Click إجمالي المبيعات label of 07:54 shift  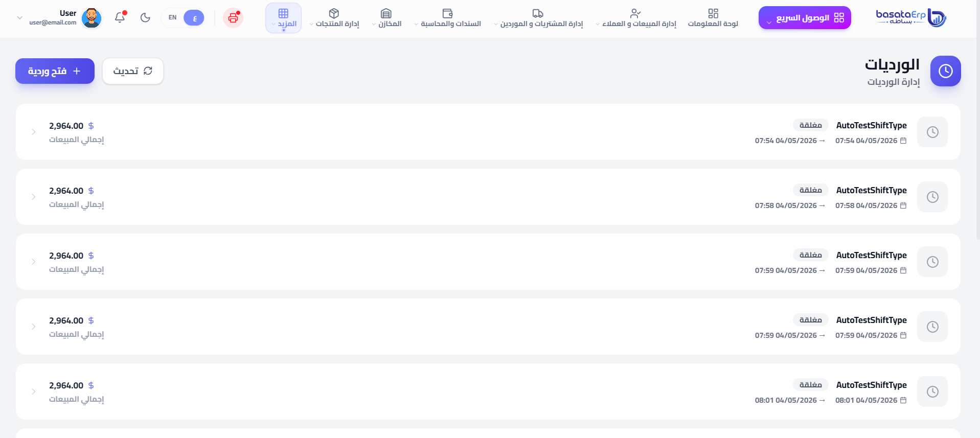(x=77, y=140)
